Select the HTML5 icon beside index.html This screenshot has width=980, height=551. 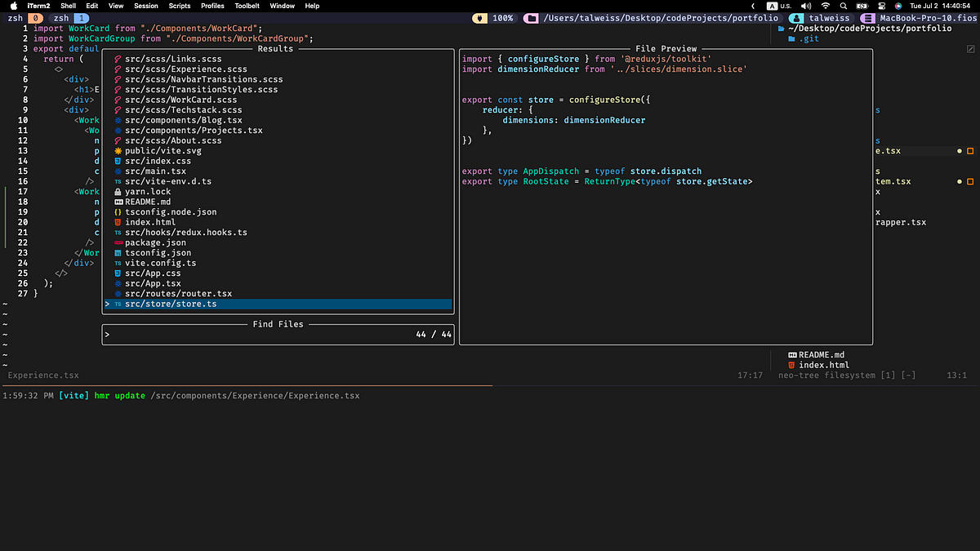[x=117, y=222]
